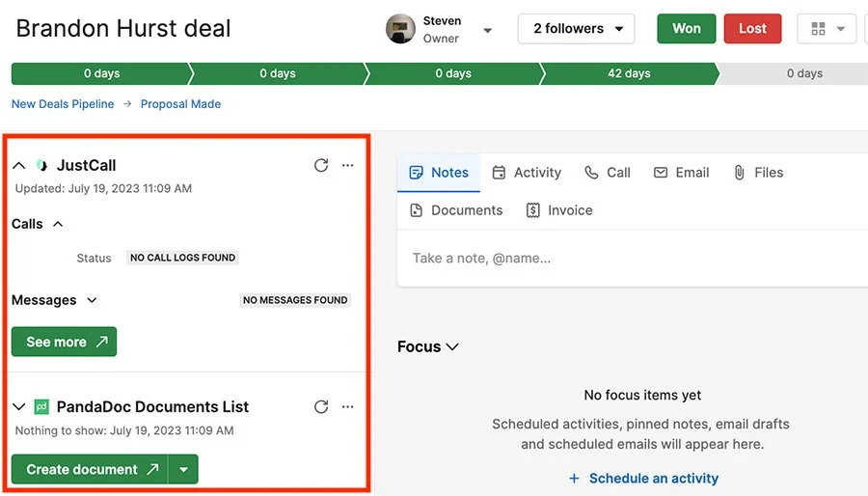
Task: Click the See more button
Action: point(65,342)
